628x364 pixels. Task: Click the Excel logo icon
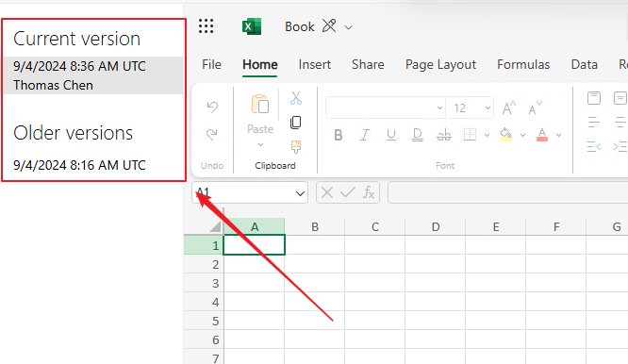coord(252,26)
